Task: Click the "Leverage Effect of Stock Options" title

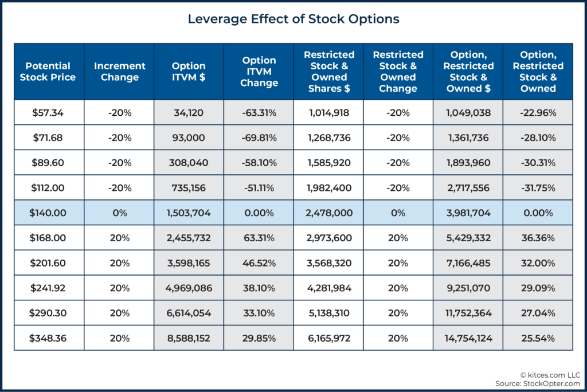Action: click(293, 19)
